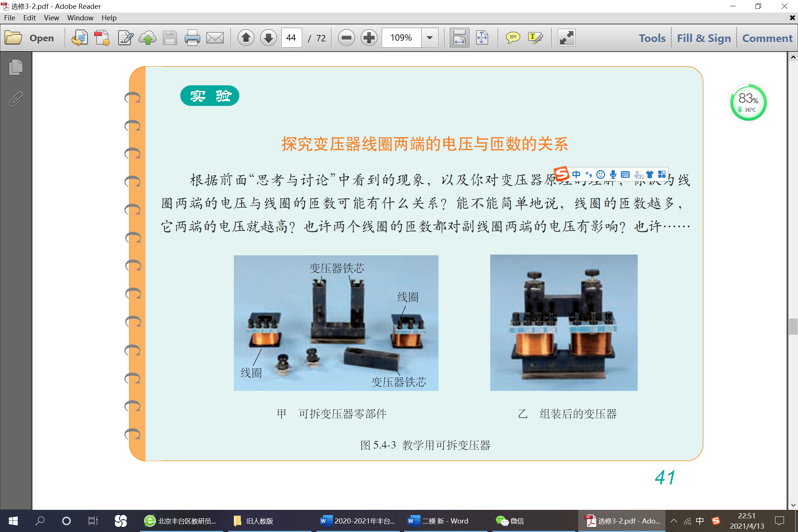Click the page number field
The image size is (798, 532).
[291, 38]
